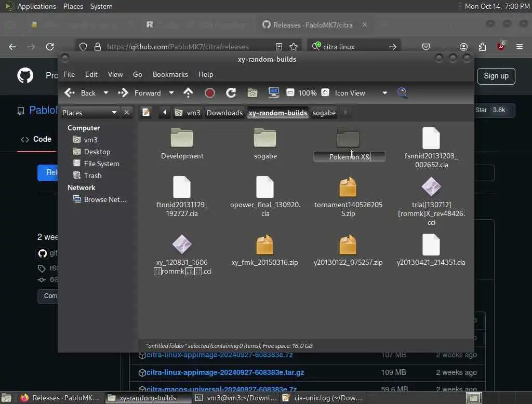
Task: Open the Help menu
Action: (x=206, y=74)
